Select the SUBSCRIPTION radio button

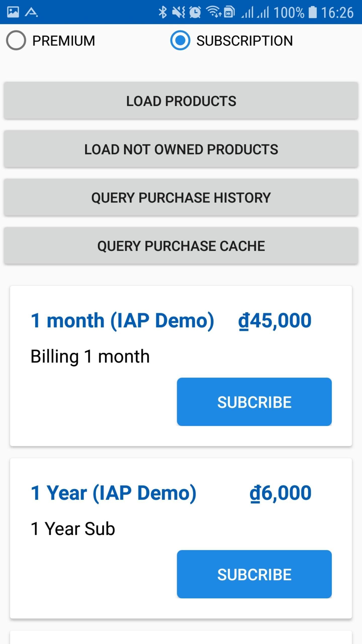180,41
